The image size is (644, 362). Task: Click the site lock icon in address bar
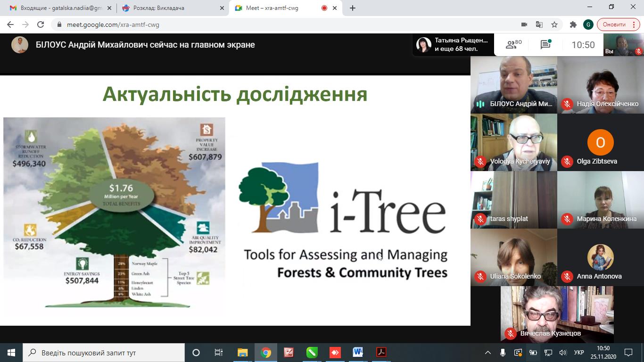pyautogui.click(x=59, y=25)
